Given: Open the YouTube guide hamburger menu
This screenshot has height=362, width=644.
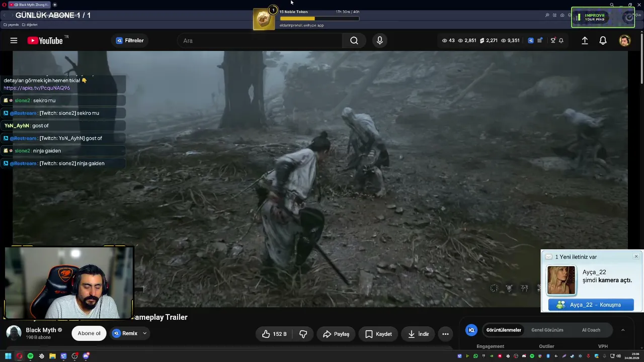Looking at the screenshot, I should tap(14, 41).
